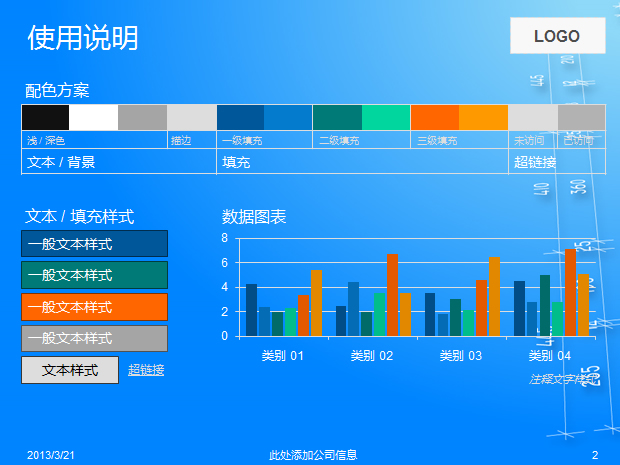This screenshot has width=620, height=465.
Task: Select the medium blue swatch
Action: click(x=288, y=117)
